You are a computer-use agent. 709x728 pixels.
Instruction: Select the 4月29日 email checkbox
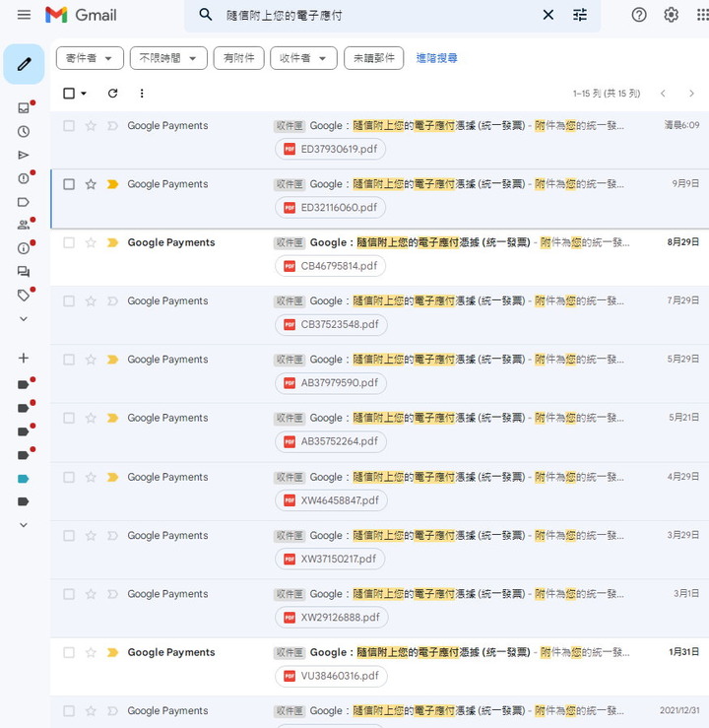click(69, 477)
